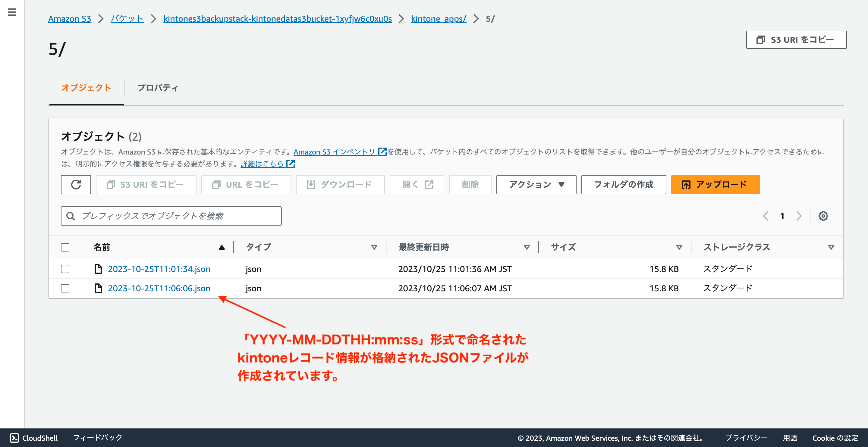
Task: Switch to the プロパティ tab
Action: click(x=158, y=88)
